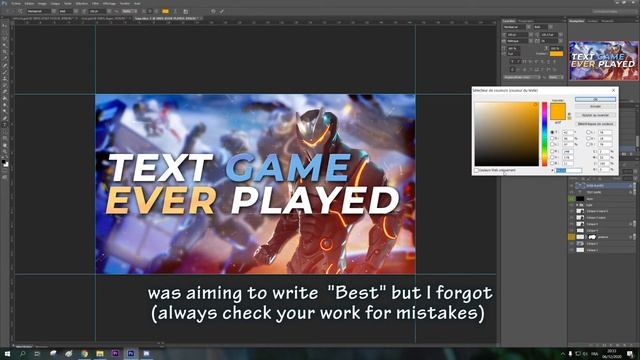Hide the selected text layer via eye
The height and width of the screenshot is (360, 640).
571,185
